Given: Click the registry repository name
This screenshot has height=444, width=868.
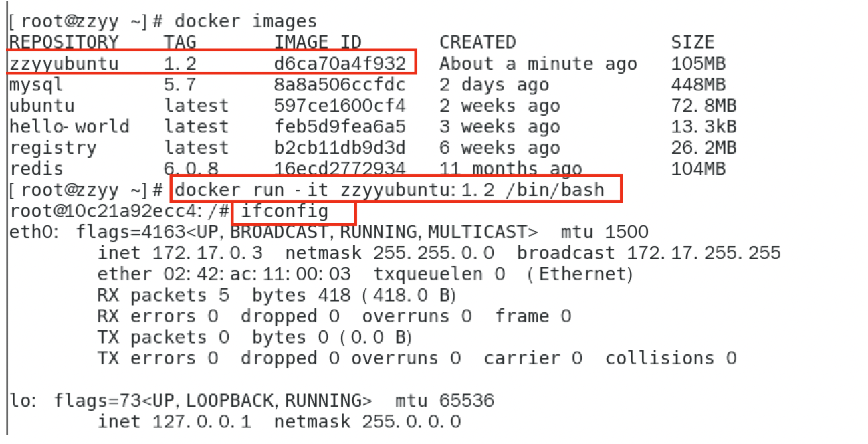Looking at the screenshot, I should (x=53, y=148).
